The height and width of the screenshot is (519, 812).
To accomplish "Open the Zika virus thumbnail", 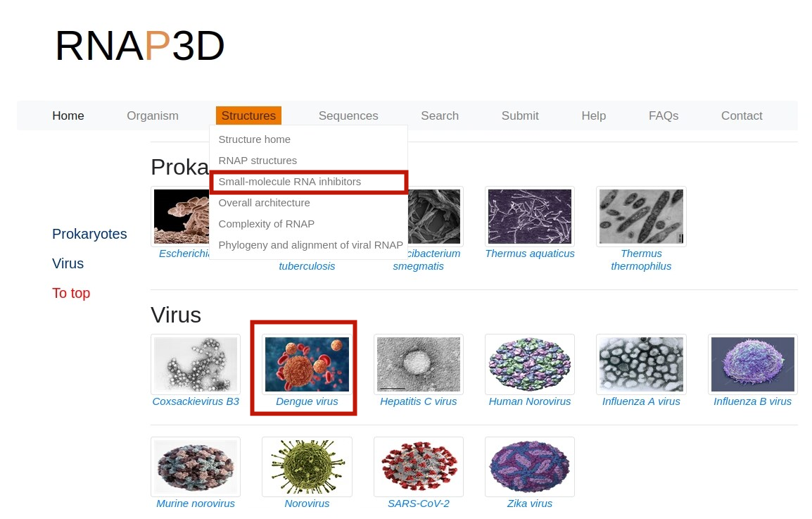I will click(529, 466).
